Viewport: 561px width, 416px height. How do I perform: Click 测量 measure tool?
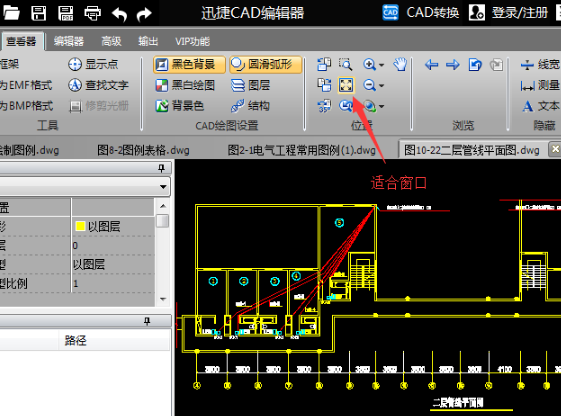(x=540, y=85)
